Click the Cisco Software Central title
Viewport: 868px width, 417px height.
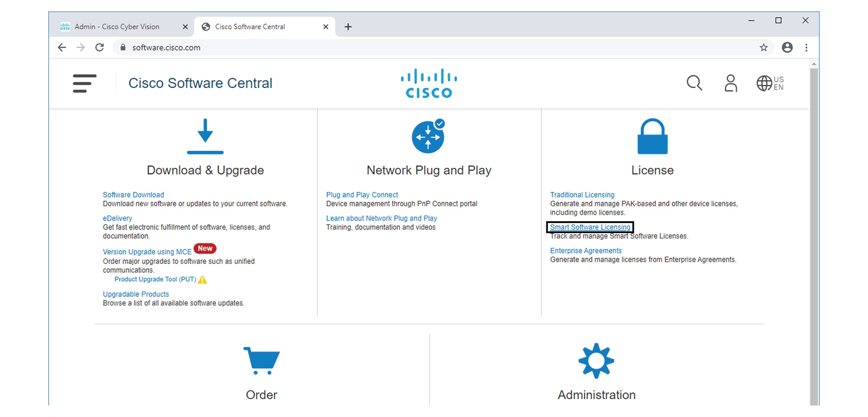point(200,83)
